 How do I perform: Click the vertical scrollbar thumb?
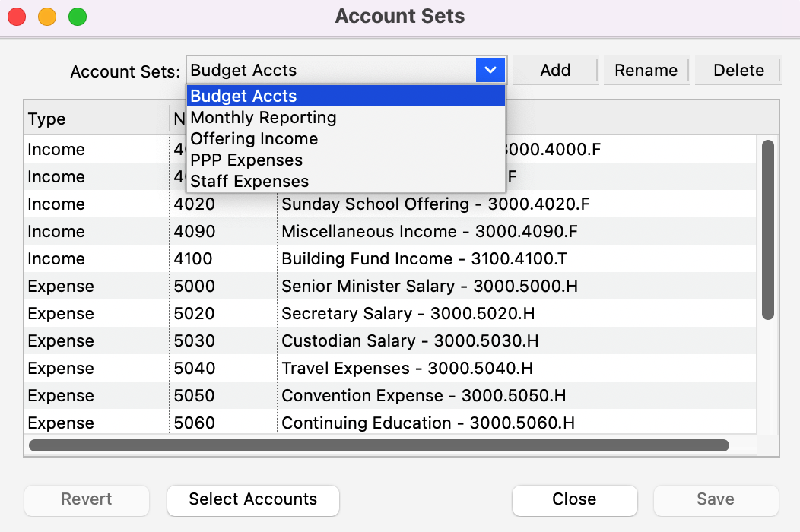click(767, 228)
